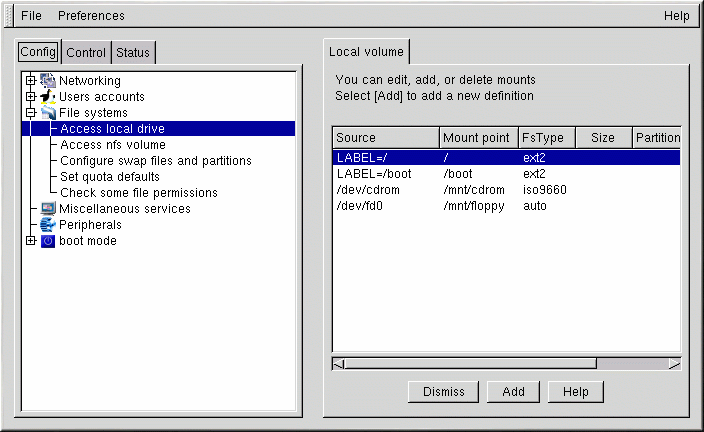Click Add to create a new mount
The height and width of the screenshot is (432, 704).
pos(514,392)
